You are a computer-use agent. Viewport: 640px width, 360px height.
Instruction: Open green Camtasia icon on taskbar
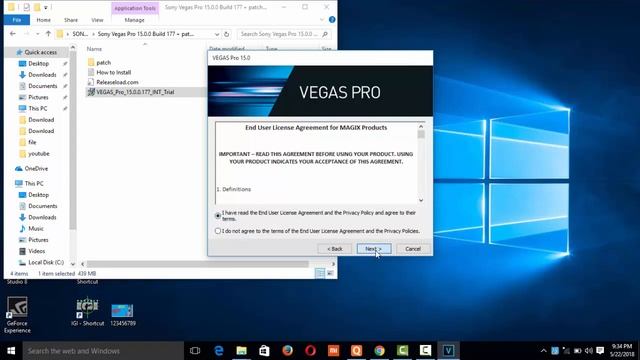402,351
